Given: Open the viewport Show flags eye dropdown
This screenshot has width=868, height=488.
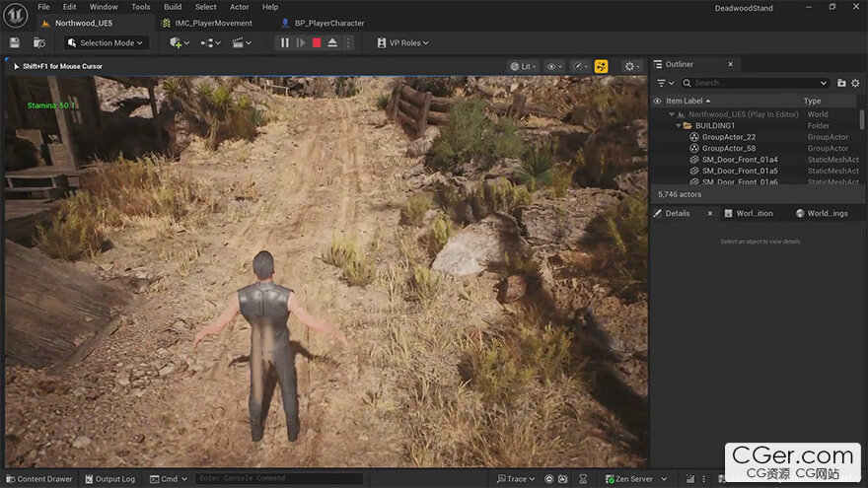Looking at the screenshot, I should [x=554, y=66].
